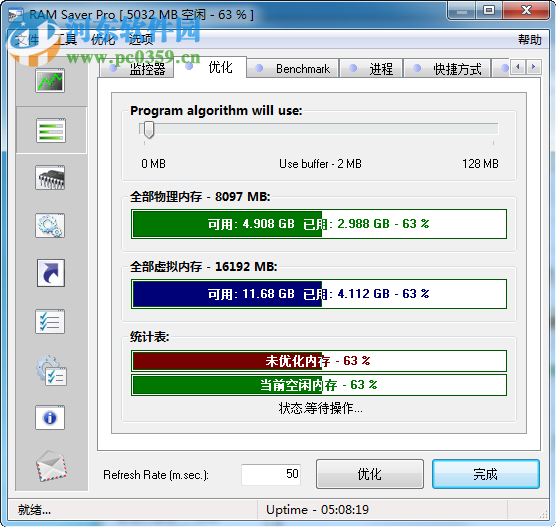Viewport: 557px width, 528px height.
Task: Open the mail envelope sidebar icon
Action: click(x=52, y=466)
